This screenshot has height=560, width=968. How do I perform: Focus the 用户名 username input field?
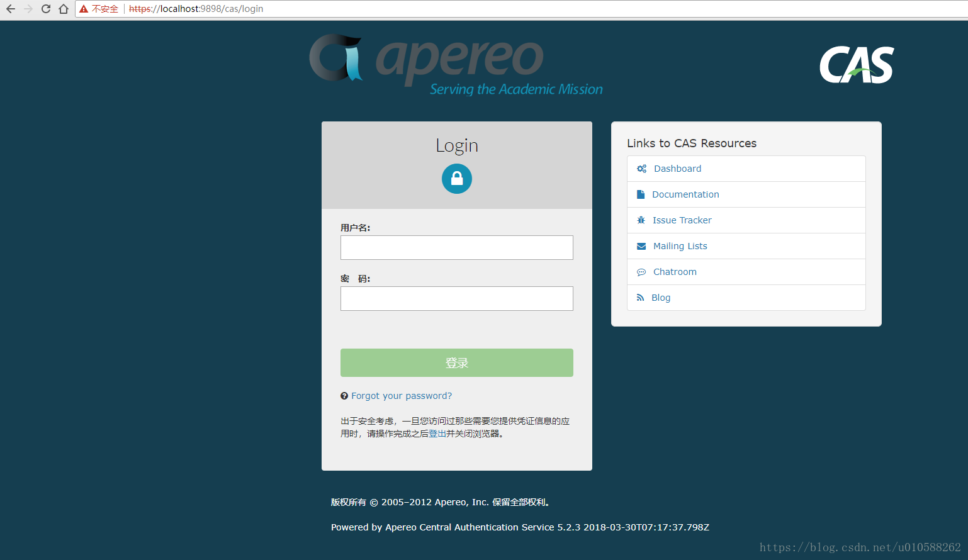pyautogui.click(x=457, y=247)
